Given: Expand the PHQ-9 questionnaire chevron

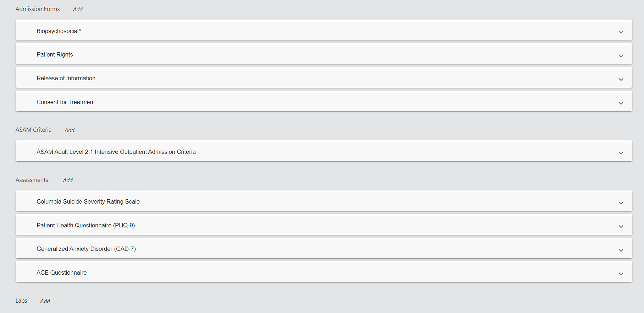Looking at the screenshot, I should pos(621,226).
